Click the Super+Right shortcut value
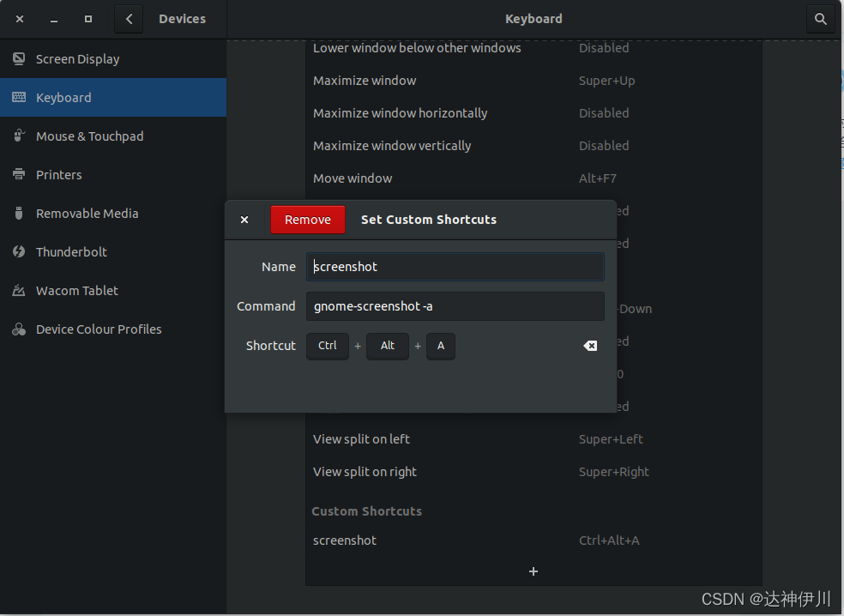The image size is (844, 616). (613, 472)
